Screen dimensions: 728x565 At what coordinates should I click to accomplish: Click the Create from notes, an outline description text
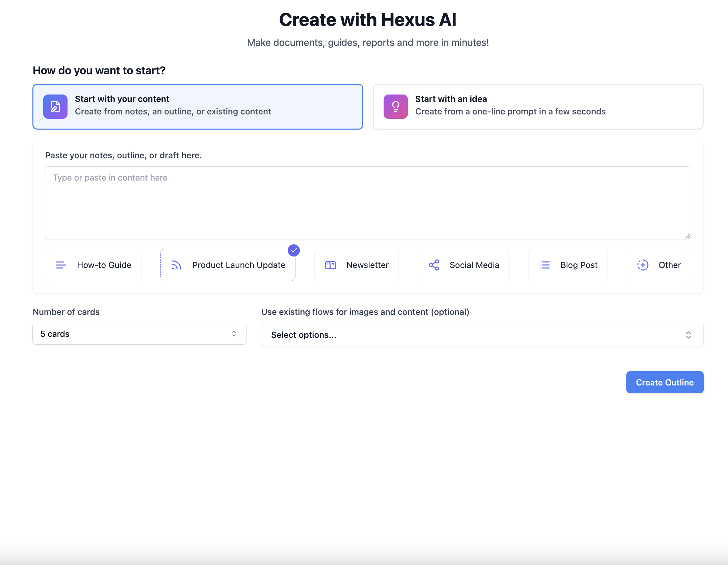(x=173, y=112)
